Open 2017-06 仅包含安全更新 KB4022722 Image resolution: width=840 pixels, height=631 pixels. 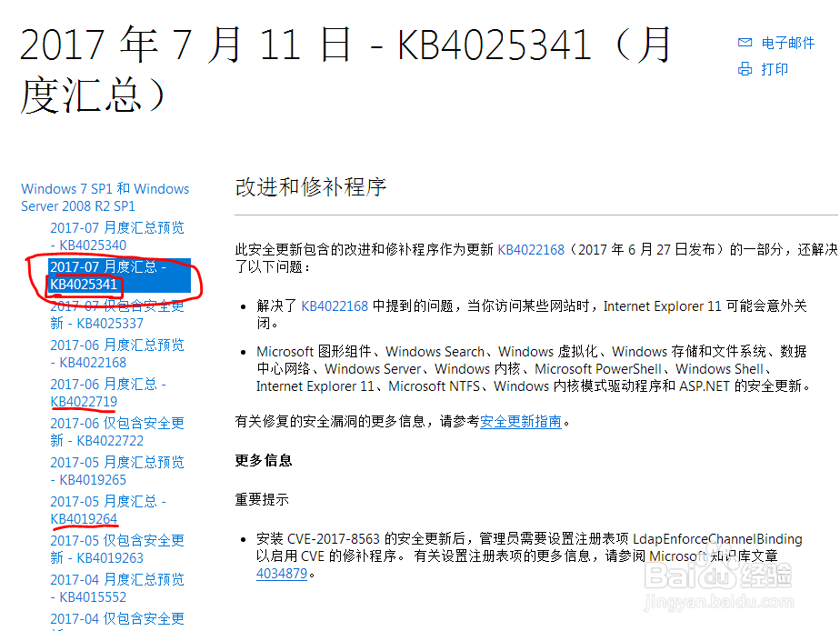click(117, 432)
